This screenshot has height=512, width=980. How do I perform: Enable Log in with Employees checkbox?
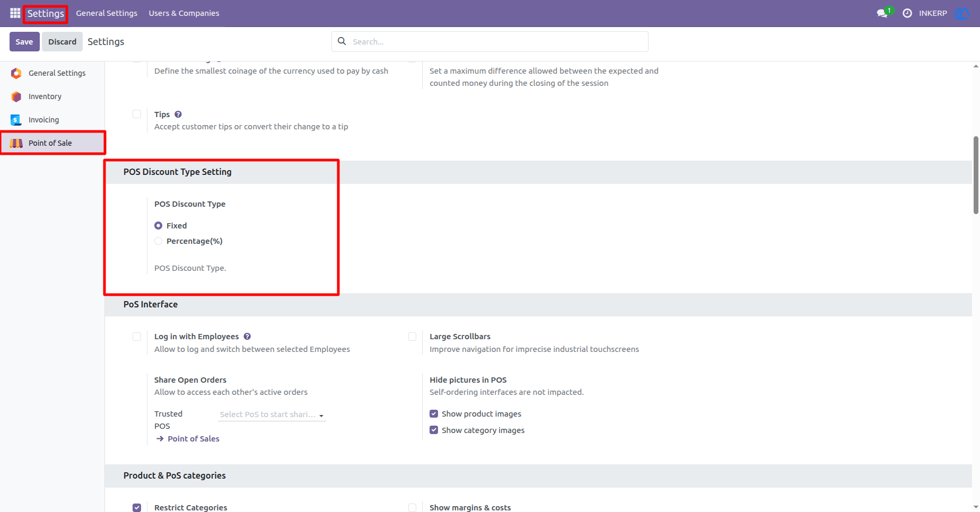pyautogui.click(x=137, y=337)
